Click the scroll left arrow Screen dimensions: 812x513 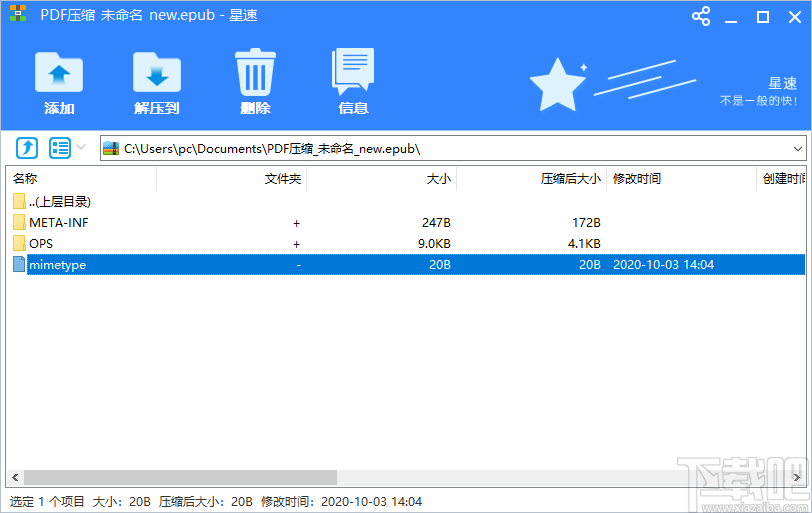pyautogui.click(x=15, y=477)
